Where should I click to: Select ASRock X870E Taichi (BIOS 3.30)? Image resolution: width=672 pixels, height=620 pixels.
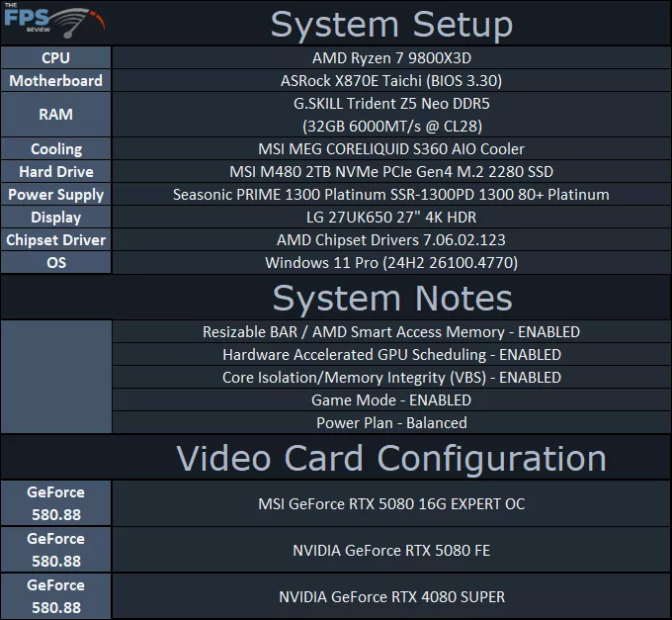(391, 81)
